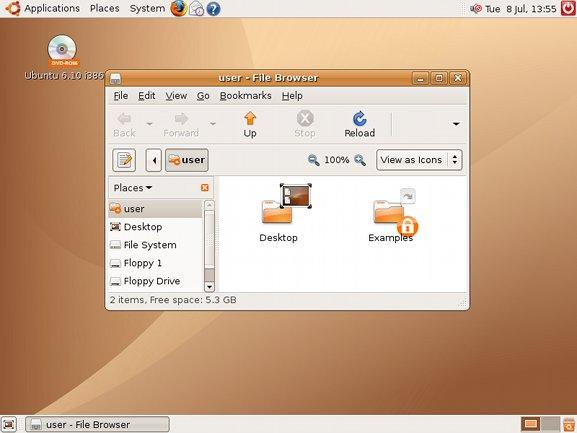Open the File menu
The width and height of the screenshot is (577, 433).
[x=121, y=96]
